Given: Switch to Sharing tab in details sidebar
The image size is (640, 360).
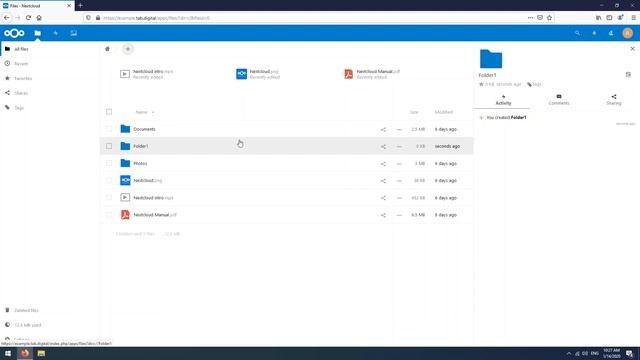Looking at the screenshot, I should click(x=613, y=100).
